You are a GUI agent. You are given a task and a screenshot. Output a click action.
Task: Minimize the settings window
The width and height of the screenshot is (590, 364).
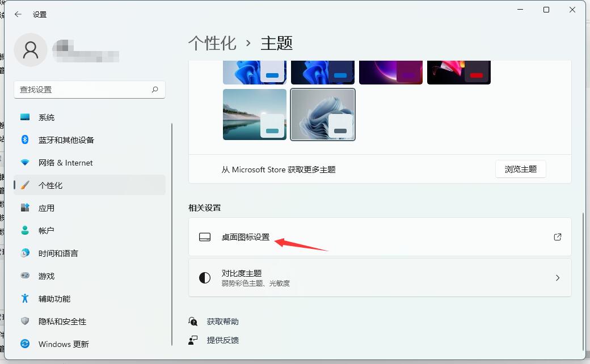coord(520,10)
